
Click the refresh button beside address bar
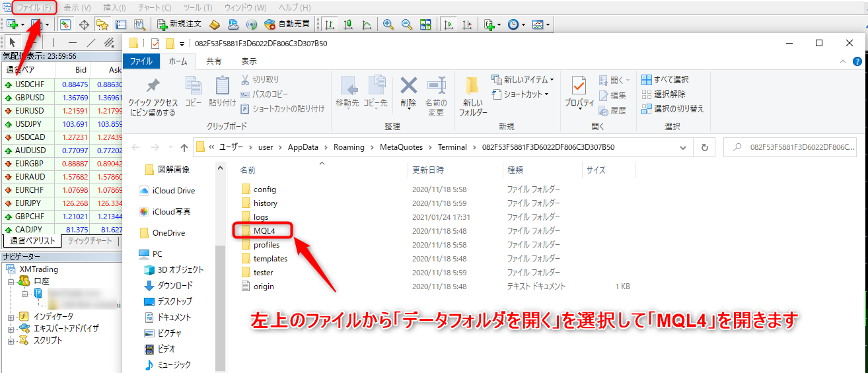click(x=705, y=147)
